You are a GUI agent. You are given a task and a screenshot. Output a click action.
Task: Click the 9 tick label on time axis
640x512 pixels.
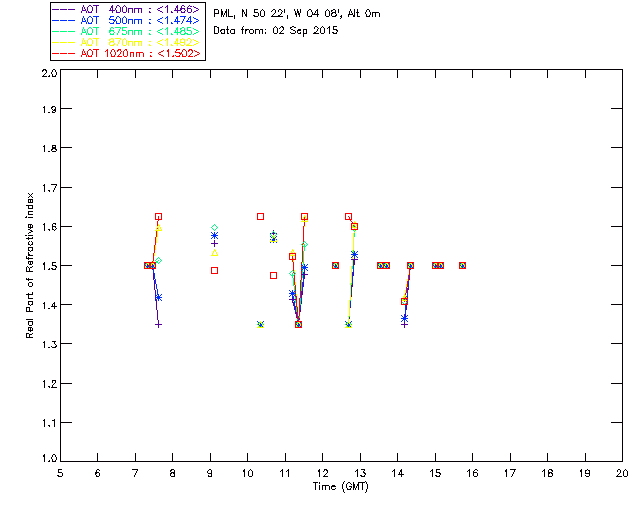[x=210, y=473]
